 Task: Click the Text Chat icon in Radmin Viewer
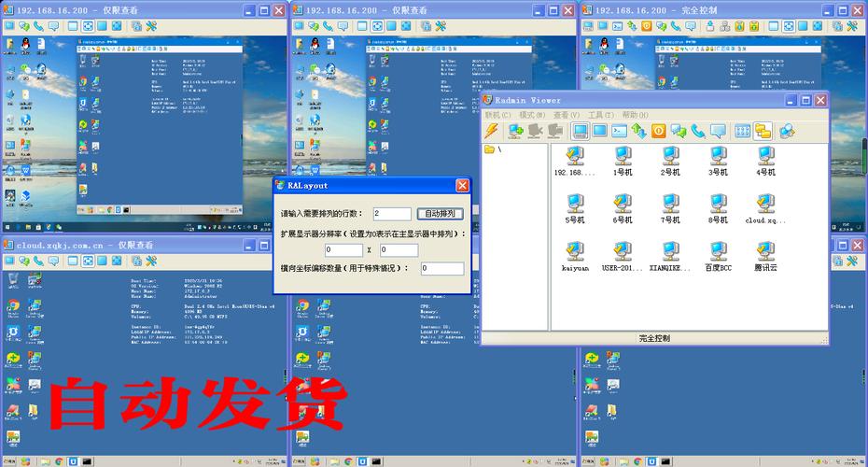[679, 132]
